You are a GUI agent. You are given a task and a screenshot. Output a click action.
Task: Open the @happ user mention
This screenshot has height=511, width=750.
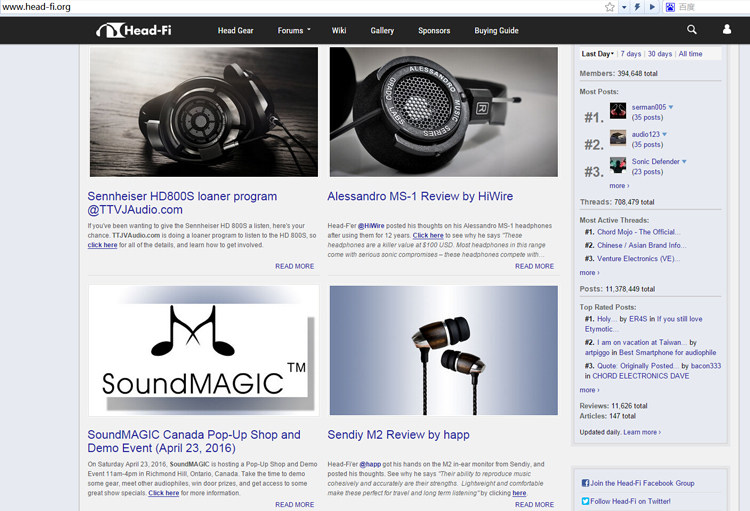pyautogui.click(x=370, y=464)
